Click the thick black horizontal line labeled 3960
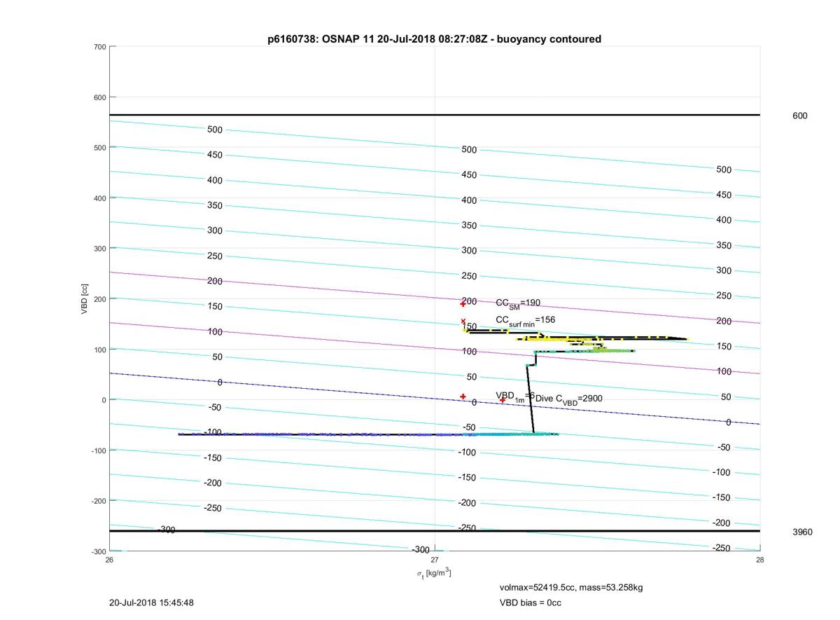The width and height of the screenshot is (840, 620). [x=434, y=531]
